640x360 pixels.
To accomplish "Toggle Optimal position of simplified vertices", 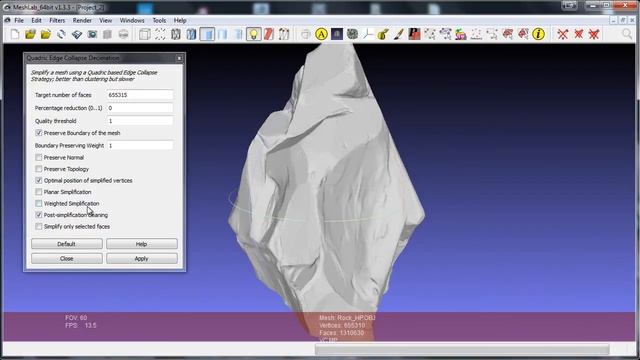I will [39, 180].
